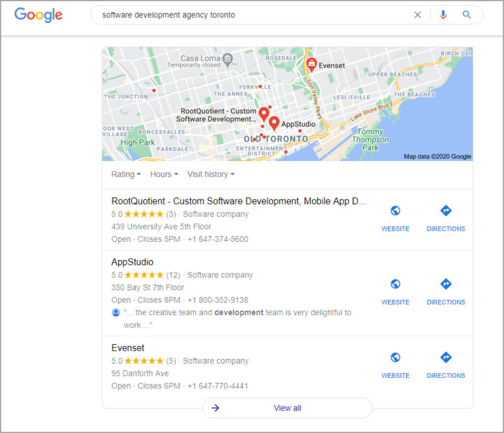The height and width of the screenshot is (433, 504).
Task: Open the Evenset listing title
Action: tap(128, 348)
